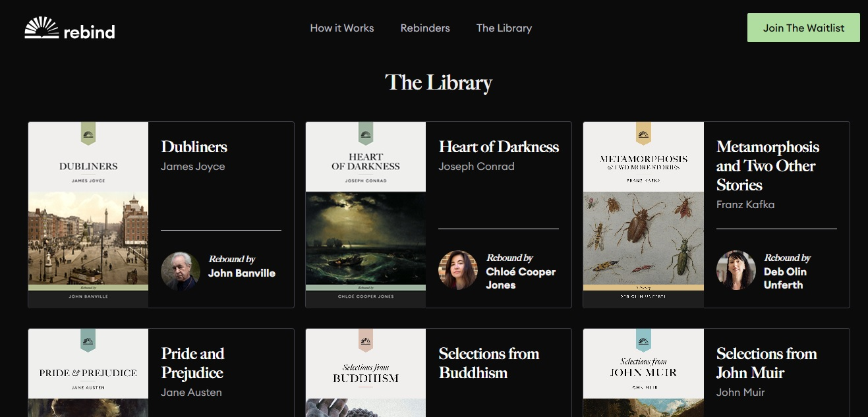
Task: View Chloé Cooper Jones's avatar photo
Action: pyautogui.click(x=458, y=270)
